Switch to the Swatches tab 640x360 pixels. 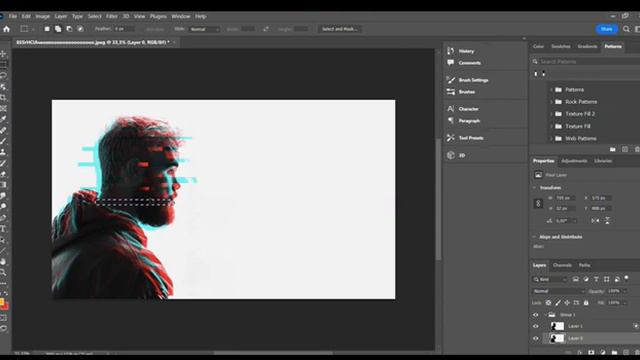click(x=561, y=46)
